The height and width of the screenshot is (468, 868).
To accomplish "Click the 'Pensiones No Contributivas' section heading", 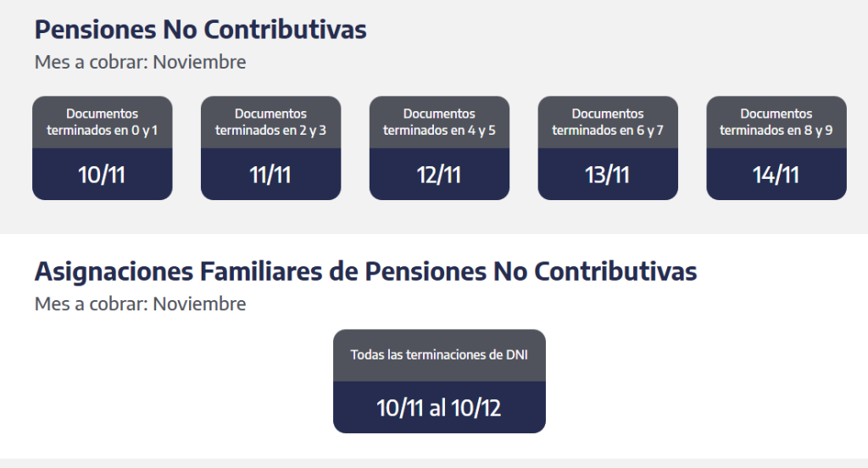I will (x=200, y=30).
